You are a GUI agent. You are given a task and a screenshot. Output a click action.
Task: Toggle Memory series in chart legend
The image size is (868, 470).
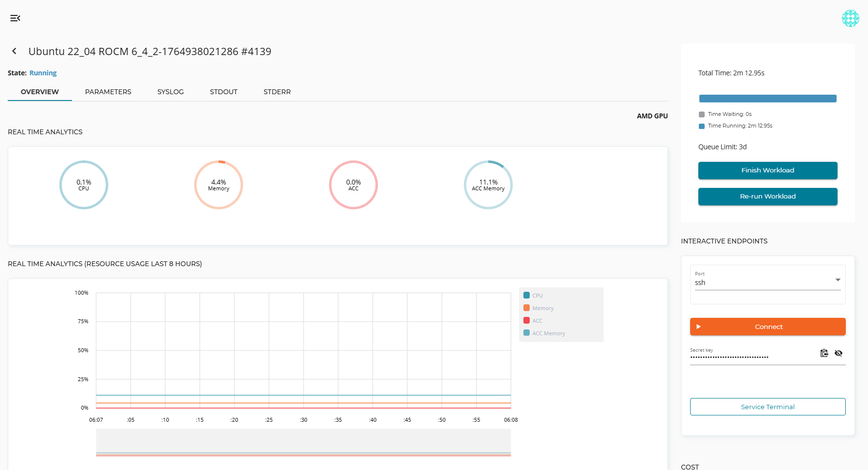542,308
